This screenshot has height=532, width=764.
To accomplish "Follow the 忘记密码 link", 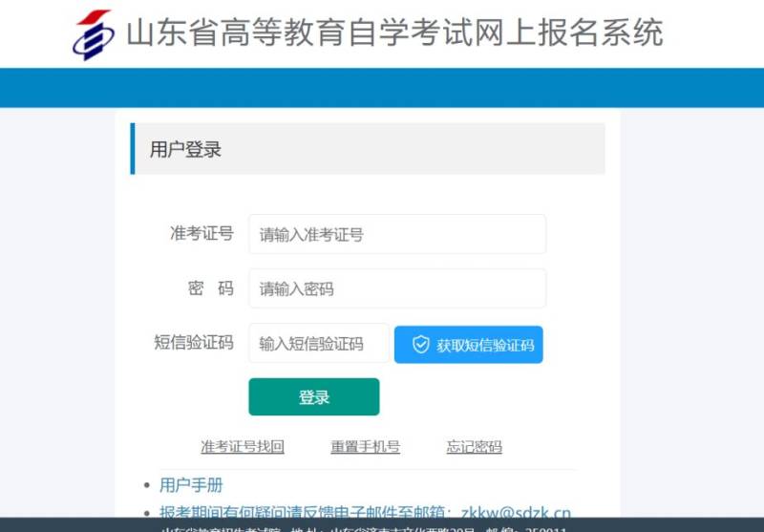I will click(x=474, y=447).
